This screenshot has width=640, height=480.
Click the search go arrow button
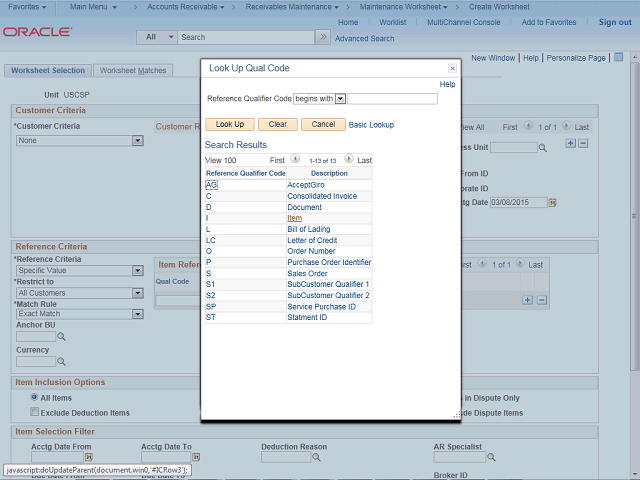pos(322,37)
